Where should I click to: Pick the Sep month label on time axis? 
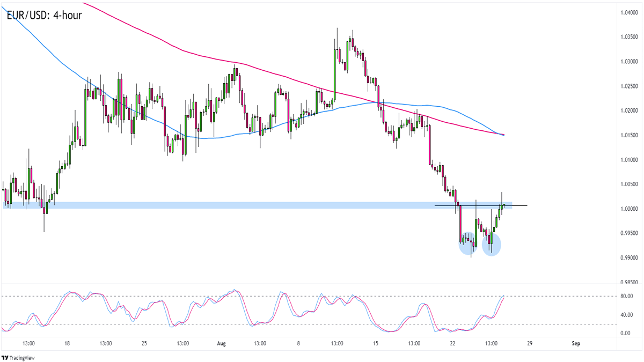point(576,343)
